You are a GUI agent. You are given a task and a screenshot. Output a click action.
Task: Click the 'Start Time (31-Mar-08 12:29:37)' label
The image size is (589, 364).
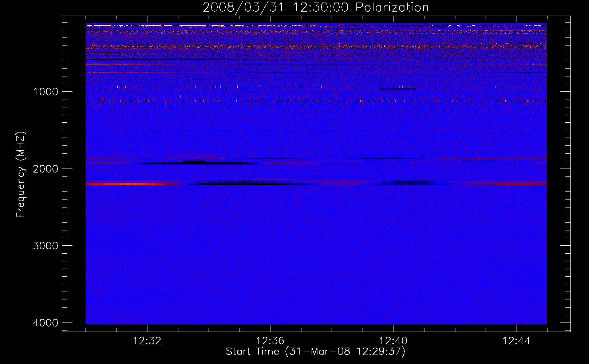[316, 351]
